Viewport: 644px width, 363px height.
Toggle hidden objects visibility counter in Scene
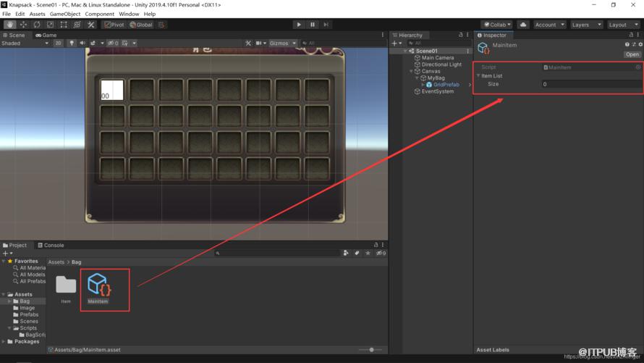(113, 43)
